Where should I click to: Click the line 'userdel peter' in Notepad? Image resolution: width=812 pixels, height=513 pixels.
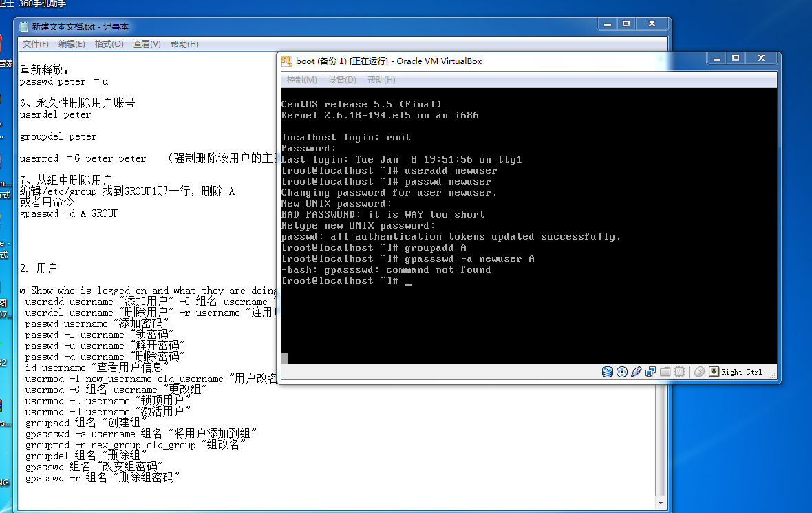[x=56, y=114]
